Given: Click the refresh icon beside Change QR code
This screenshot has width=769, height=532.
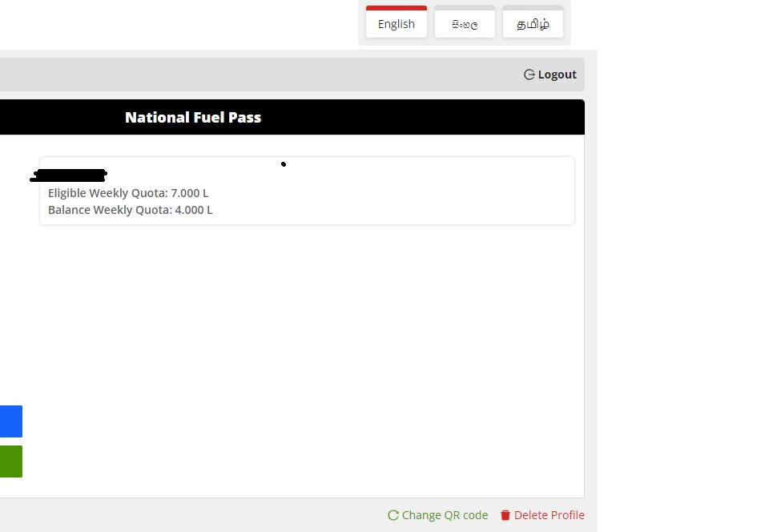Looking at the screenshot, I should pyautogui.click(x=393, y=515).
